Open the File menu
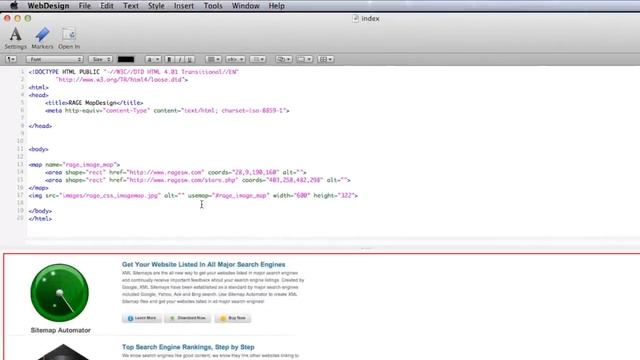 (84, 6)
